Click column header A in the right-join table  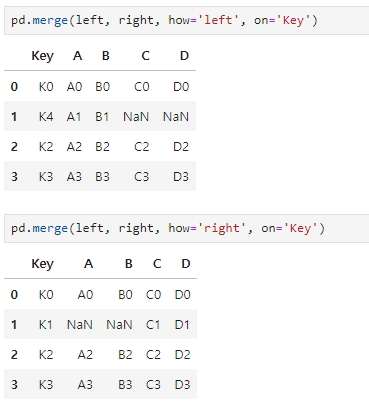click(x=88, y=264)
